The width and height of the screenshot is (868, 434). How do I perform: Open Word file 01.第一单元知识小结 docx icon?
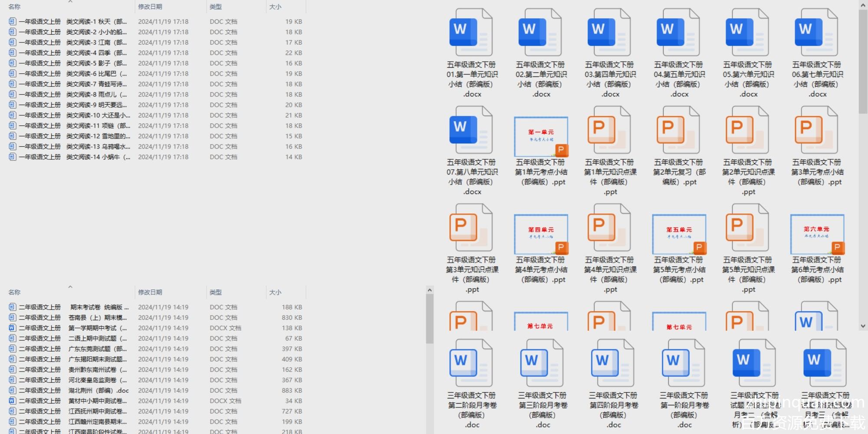471,33
